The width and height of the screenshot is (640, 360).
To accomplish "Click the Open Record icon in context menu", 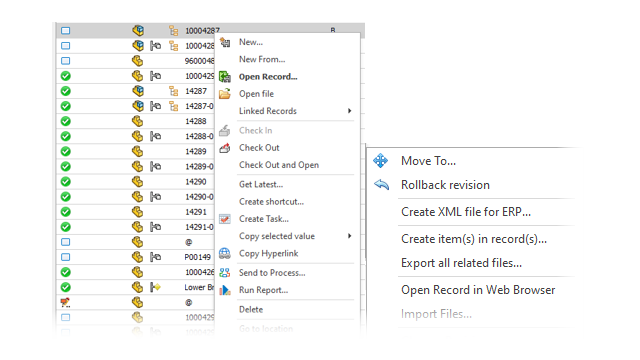I will pos(224,76).
